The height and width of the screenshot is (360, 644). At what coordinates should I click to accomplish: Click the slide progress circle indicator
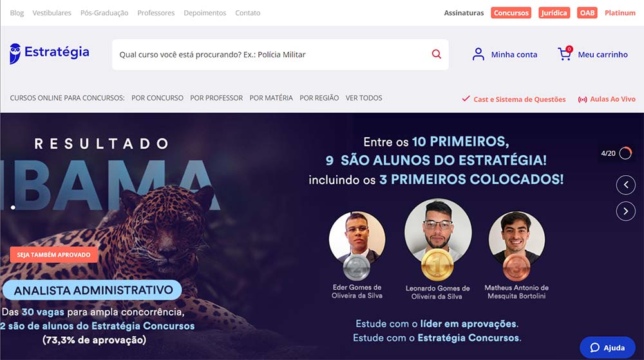(625, 153)
